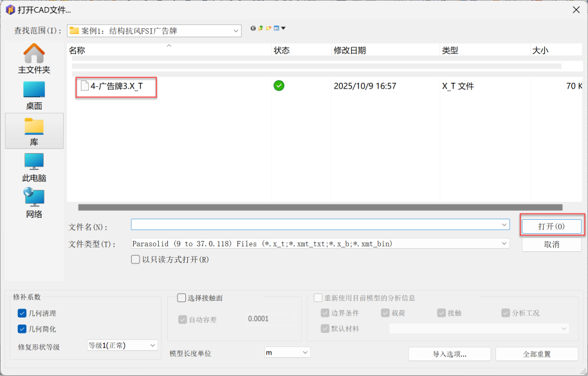Go up one folder level
588x376 pixels.
(261, 28)
